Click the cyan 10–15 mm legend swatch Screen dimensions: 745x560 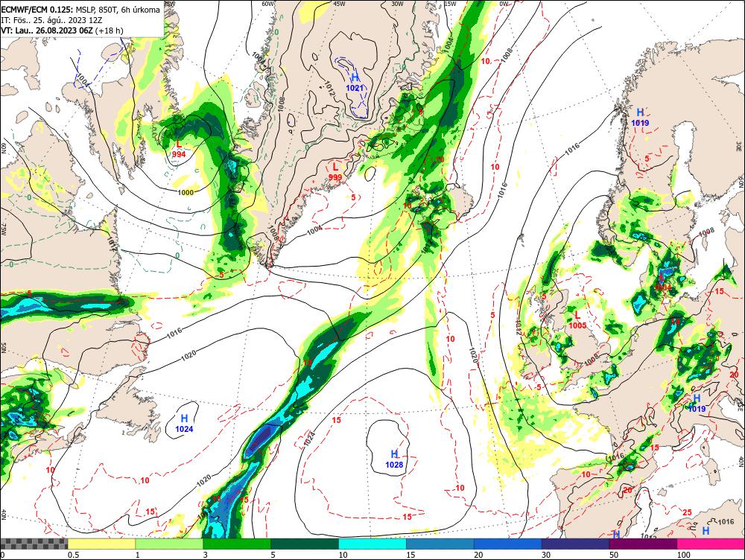point(372,544)
